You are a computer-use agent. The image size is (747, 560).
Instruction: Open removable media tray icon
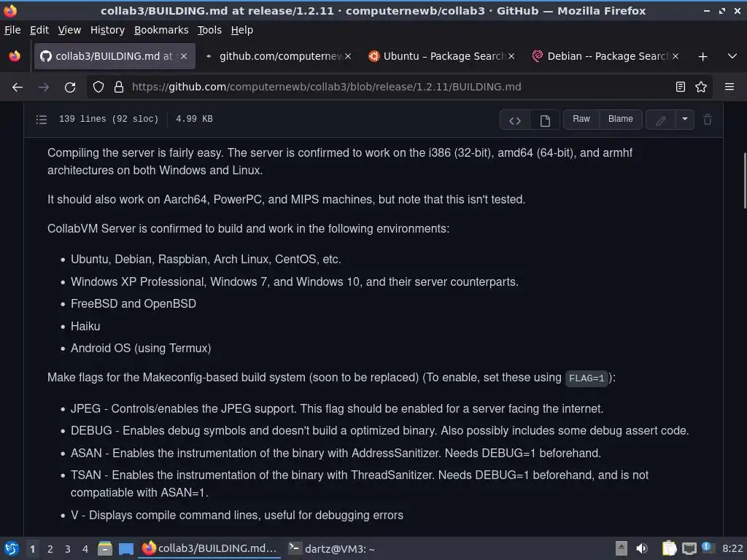pyautogui.click(x=622, y=548)
